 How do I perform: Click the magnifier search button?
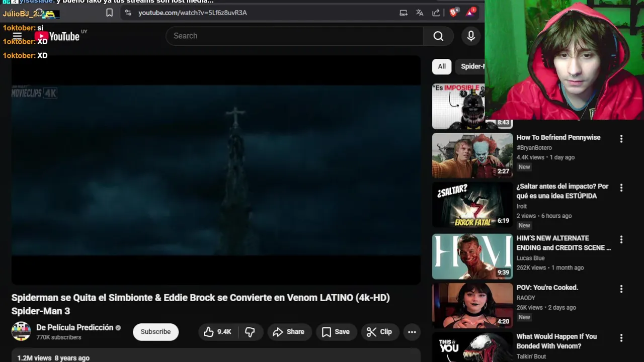pos(438,36)
